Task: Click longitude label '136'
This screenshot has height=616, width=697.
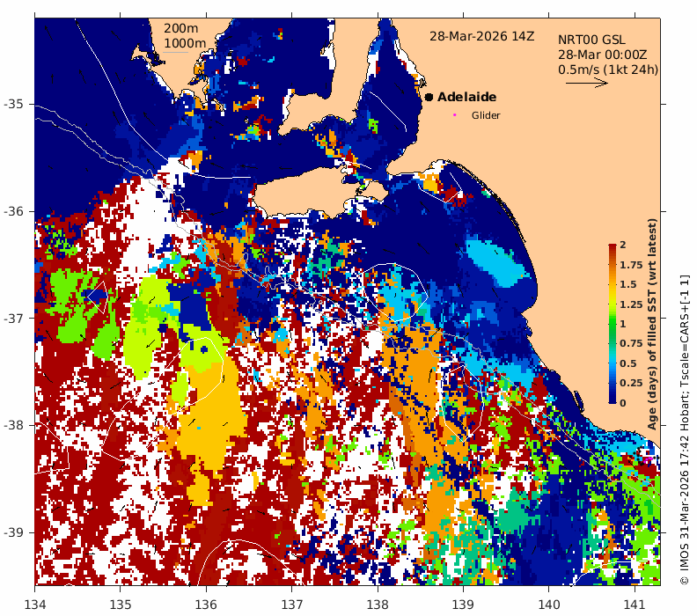Action: 206,605
